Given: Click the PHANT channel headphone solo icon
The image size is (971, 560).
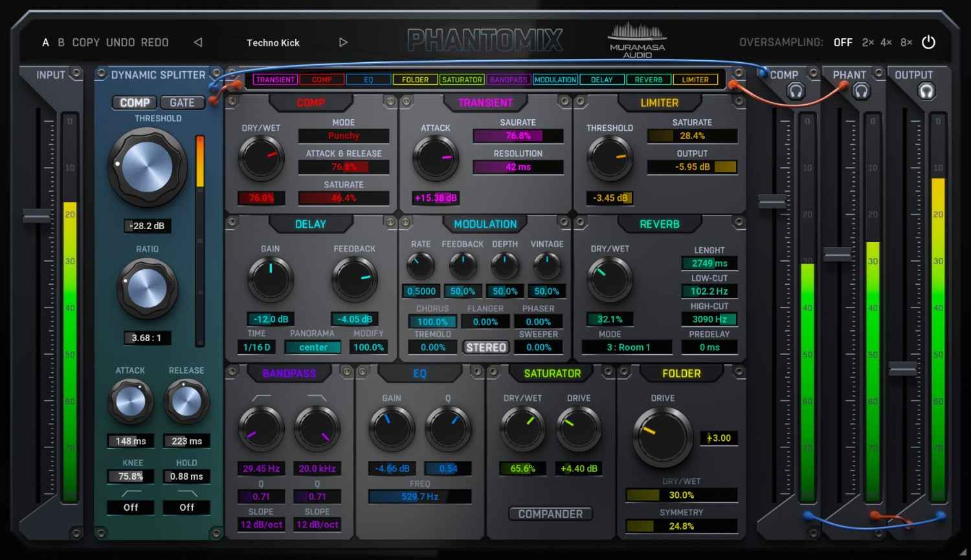Looking at the screenshot, I should (860, 91).
